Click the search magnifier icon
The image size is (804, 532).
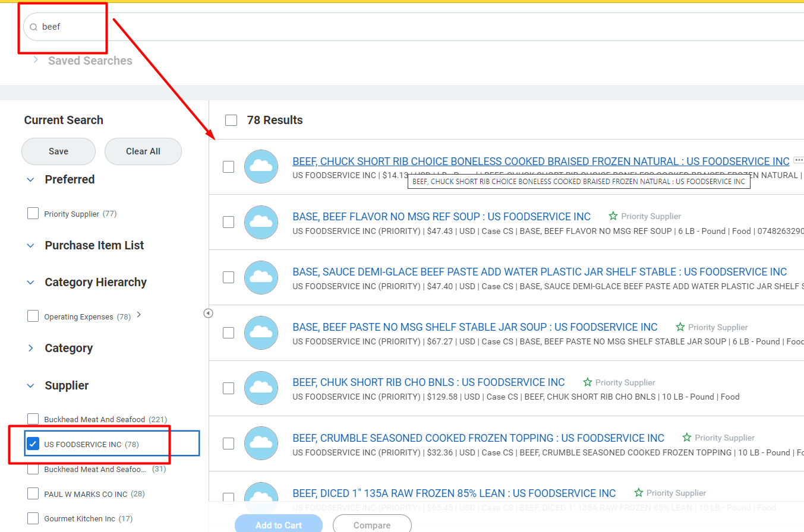point(34,27)
